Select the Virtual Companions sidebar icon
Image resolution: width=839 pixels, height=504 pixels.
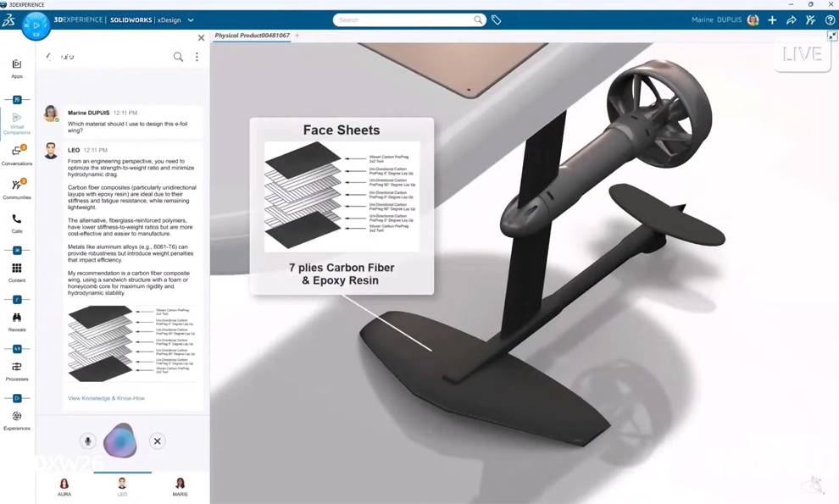click(17, 119)
